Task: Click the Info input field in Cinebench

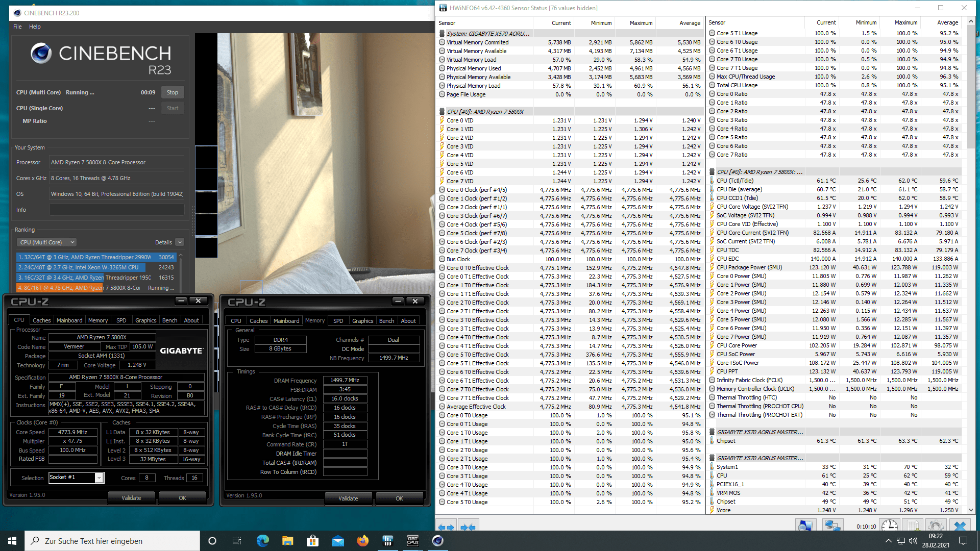Action: pyautogui.click(x=116, y=210)
